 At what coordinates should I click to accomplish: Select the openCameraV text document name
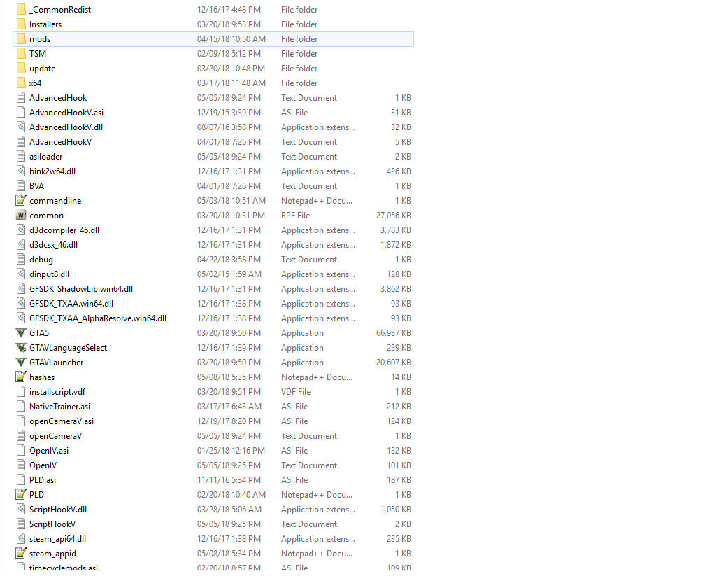(x=56, y=436)
